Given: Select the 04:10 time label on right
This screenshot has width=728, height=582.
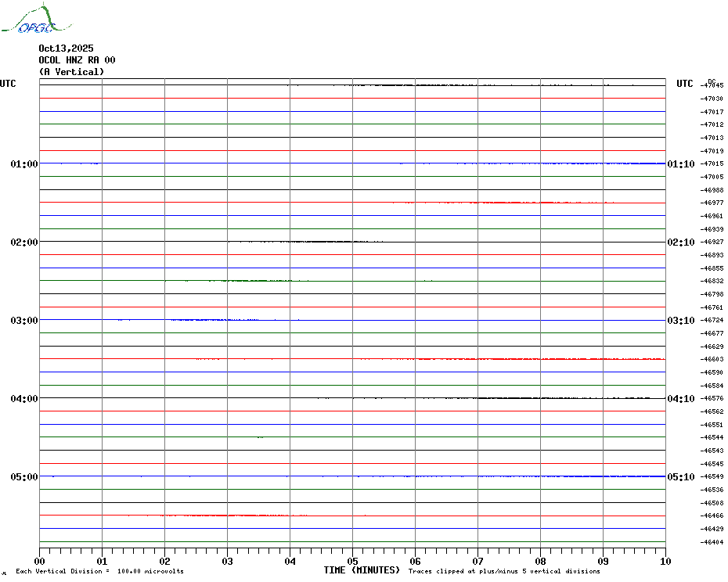Looking at the screenshot, I should [680, 399].
